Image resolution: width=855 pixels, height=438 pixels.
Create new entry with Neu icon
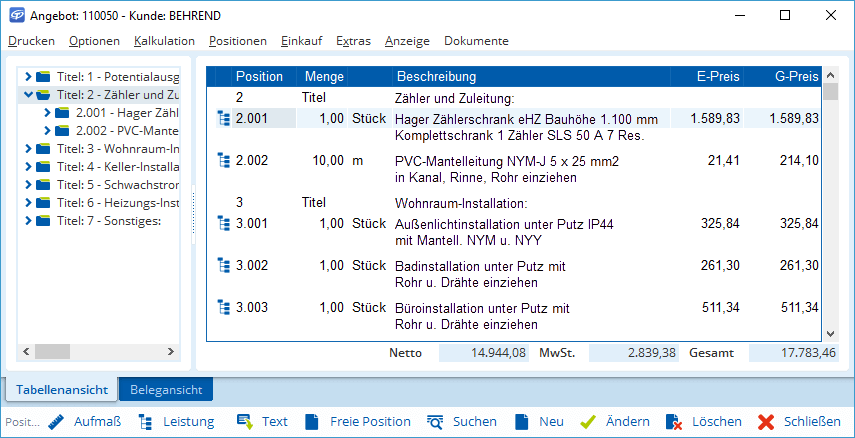[521, 422]
